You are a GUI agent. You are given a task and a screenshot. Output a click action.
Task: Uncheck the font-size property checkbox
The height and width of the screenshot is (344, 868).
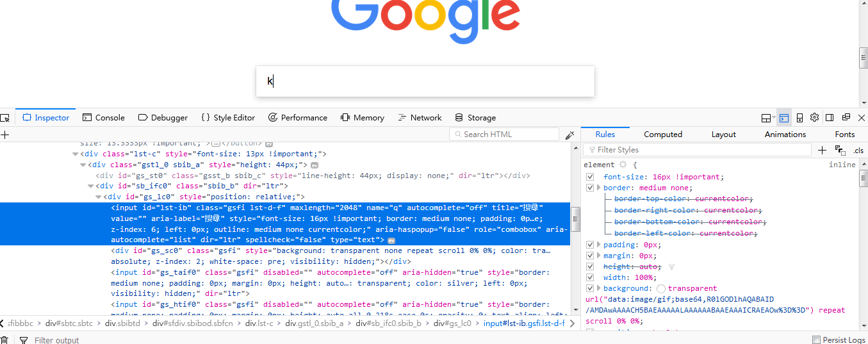[x=591, y=177]
